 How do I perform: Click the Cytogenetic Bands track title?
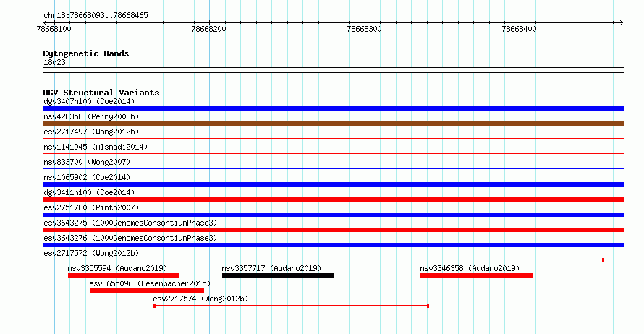click(x=86, y=53)
